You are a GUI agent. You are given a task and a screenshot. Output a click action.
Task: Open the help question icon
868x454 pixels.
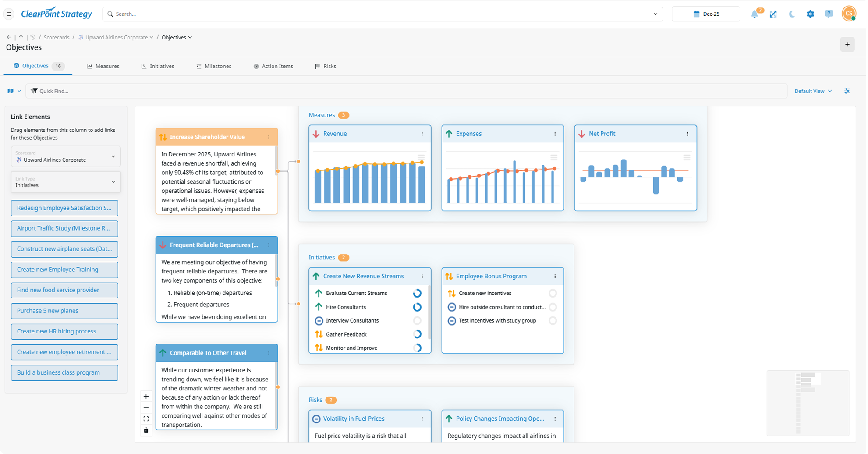point(829,14)
